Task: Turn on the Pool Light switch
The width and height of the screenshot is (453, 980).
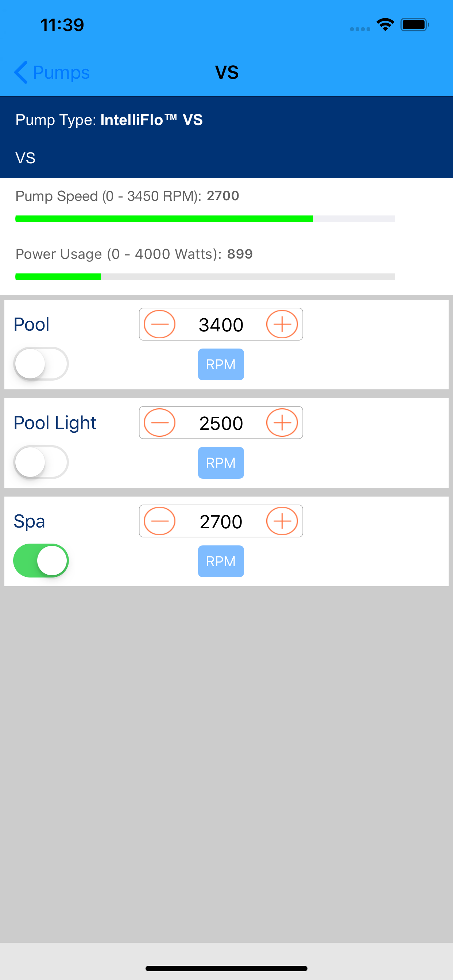Action: pyautogui.click(x=41, y=462)
